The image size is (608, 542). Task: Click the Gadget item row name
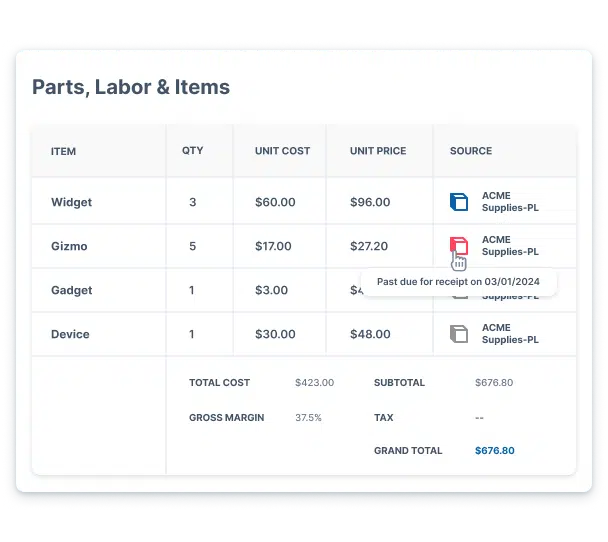71,290
